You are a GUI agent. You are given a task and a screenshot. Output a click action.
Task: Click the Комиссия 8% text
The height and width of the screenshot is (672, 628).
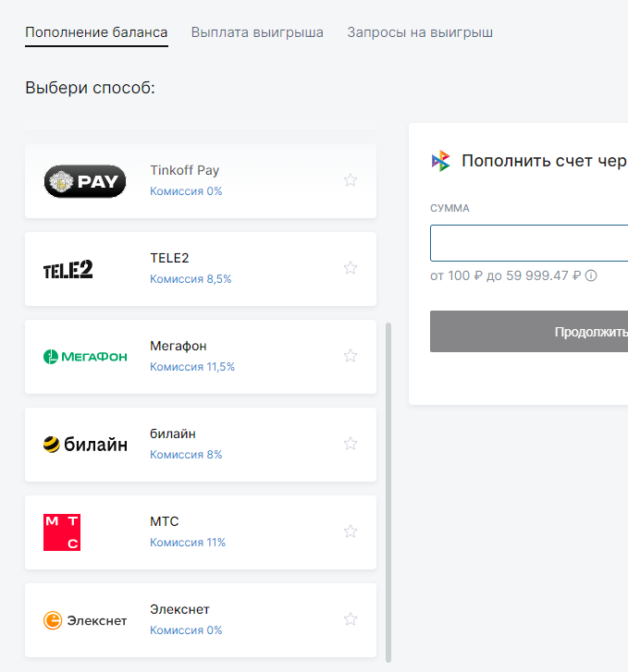pos(186,455)
